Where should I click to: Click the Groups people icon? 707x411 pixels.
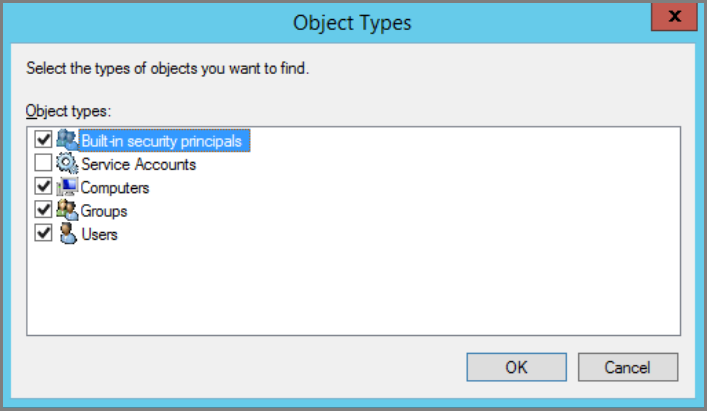point(67,210)
